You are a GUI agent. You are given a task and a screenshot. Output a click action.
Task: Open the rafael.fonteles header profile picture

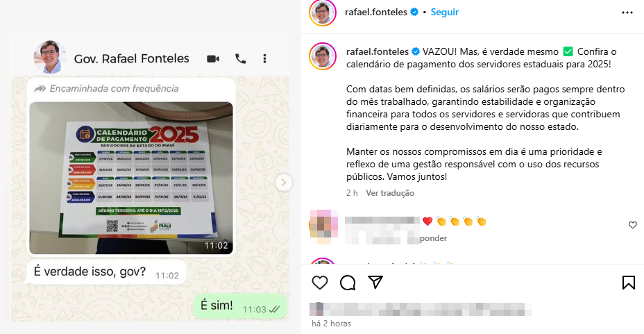323,12
